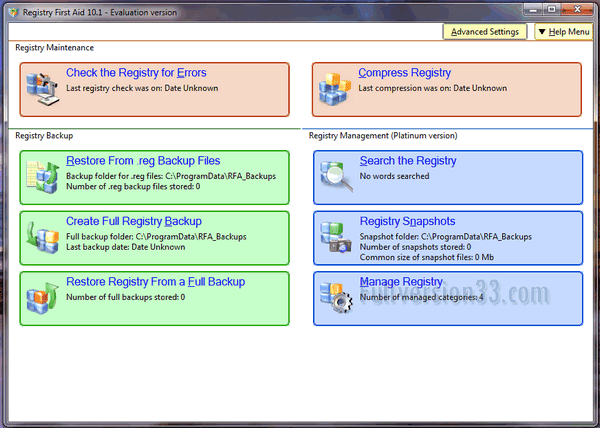The image size is (600, 428).
Task: Click the Restore Registry From a Full Backup icon
Action: tap(43, 298)
